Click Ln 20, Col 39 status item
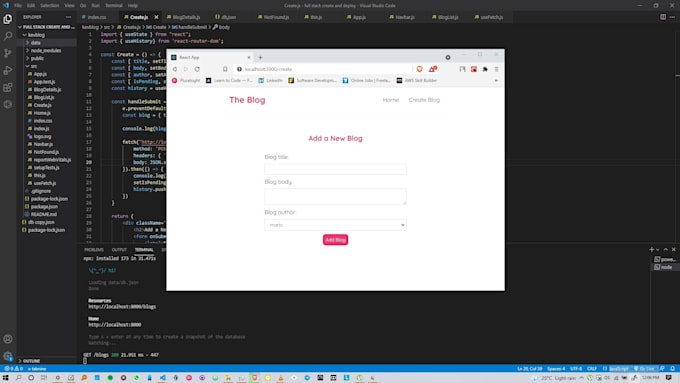The image size is (680, 383). click(530, 369)
